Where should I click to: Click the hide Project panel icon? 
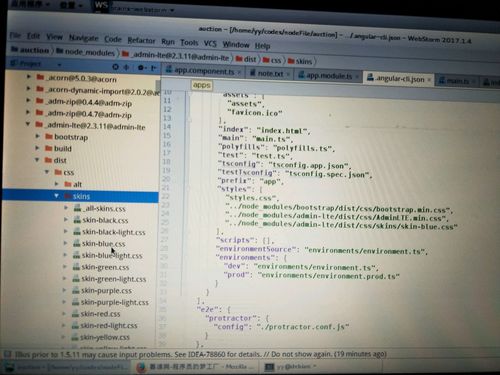(154, 68)
